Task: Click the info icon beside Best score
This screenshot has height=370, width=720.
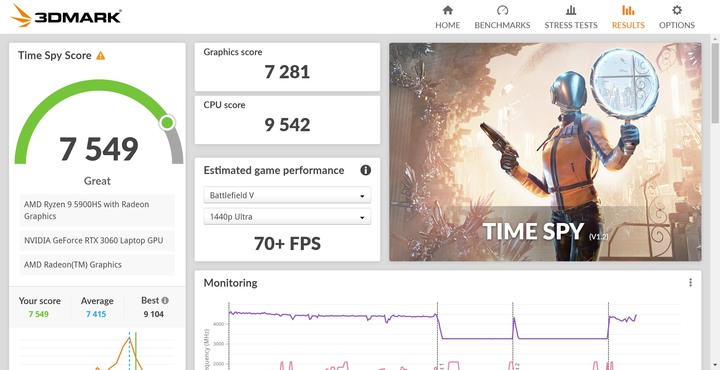Action: pos(165,300)
